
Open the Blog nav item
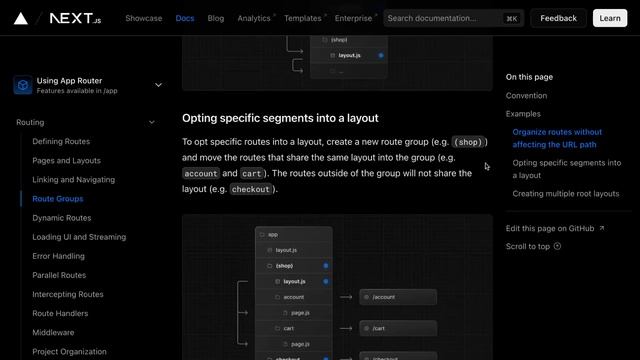216,18
